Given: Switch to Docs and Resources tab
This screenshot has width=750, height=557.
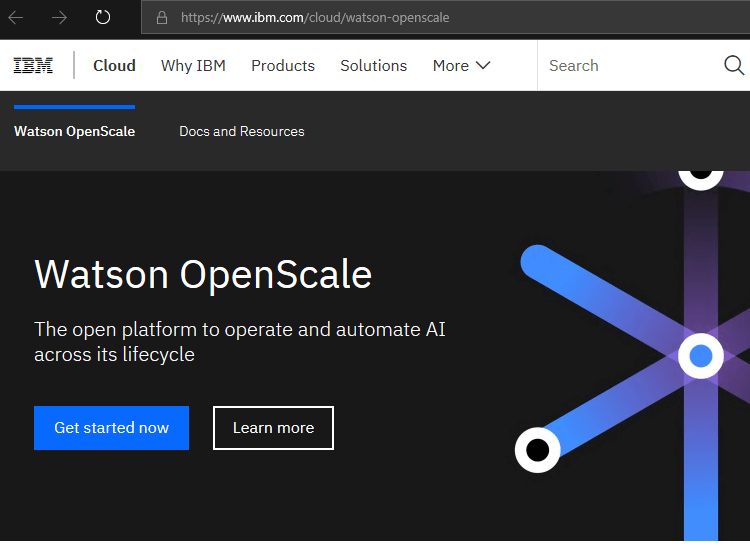Looking at the screenshot, I should 242,131.
